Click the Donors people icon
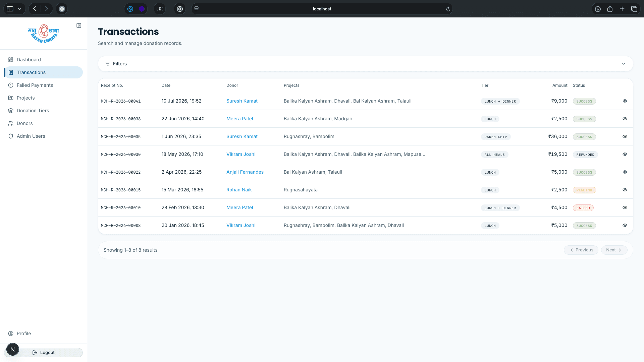This screenshot has height=362, width=644. [x=11, y=123]
